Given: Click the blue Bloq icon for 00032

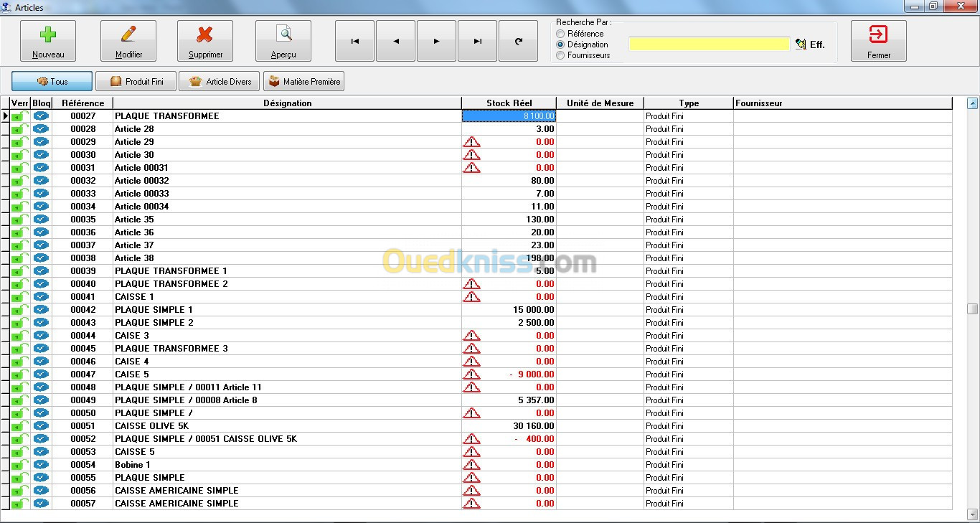Looking at the screenshot, I should pyautogui.click(x=41, y=181).
